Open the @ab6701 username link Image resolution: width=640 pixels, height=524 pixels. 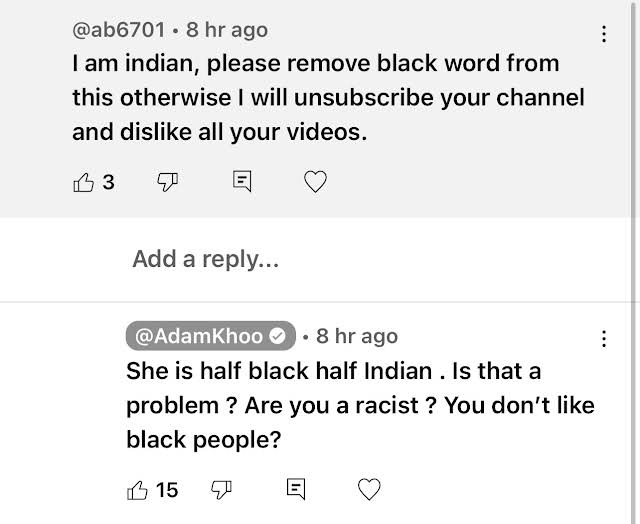(x=119, y=30)
